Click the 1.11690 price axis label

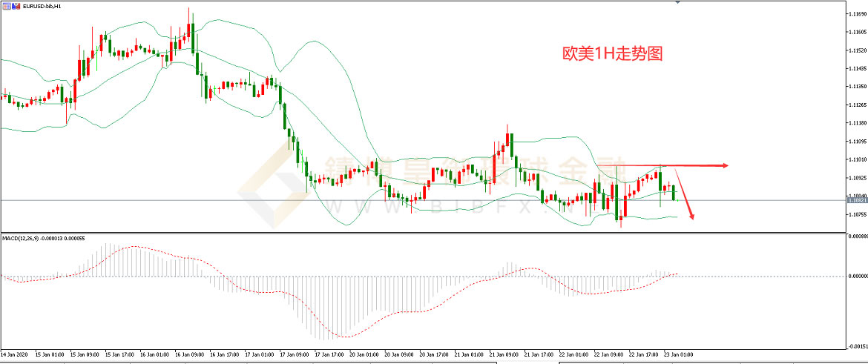pyautogui.click(x=856, y=14)
